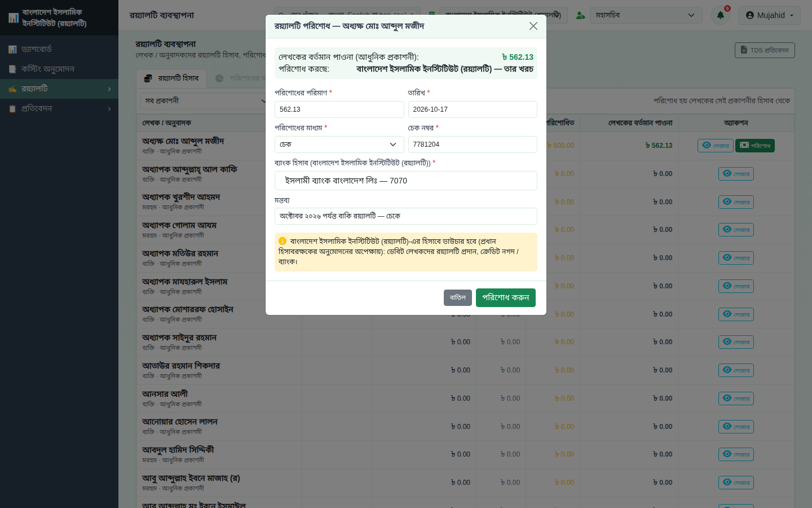The image size is (812, 508).
Task: Open ledger for অধ্যক্ষ মোঃ আব্দুল মজীদ
Action: [715, 146]
